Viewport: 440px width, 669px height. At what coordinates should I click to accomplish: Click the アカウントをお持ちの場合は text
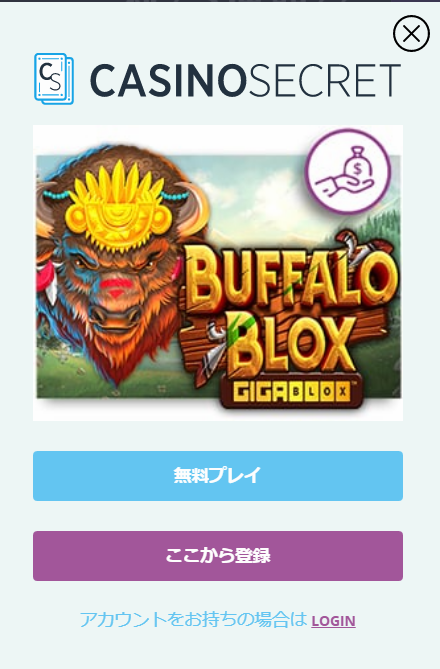tap(193, 620)
